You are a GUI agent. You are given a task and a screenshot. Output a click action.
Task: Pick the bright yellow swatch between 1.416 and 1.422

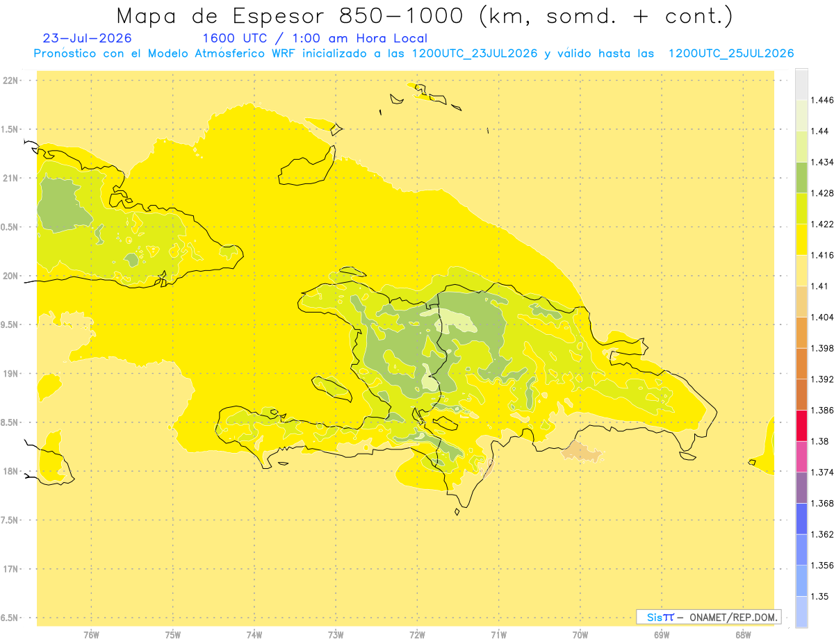(x=801, y=239)
